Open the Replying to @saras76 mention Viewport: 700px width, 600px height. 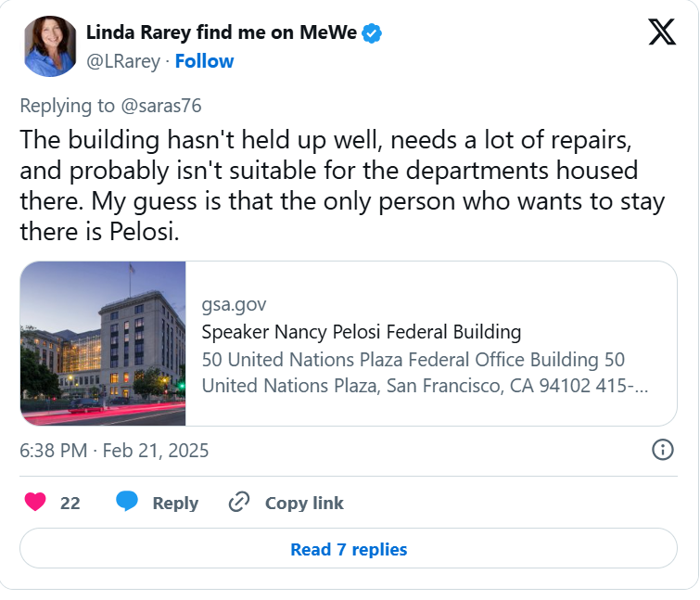tap(161, 106)
